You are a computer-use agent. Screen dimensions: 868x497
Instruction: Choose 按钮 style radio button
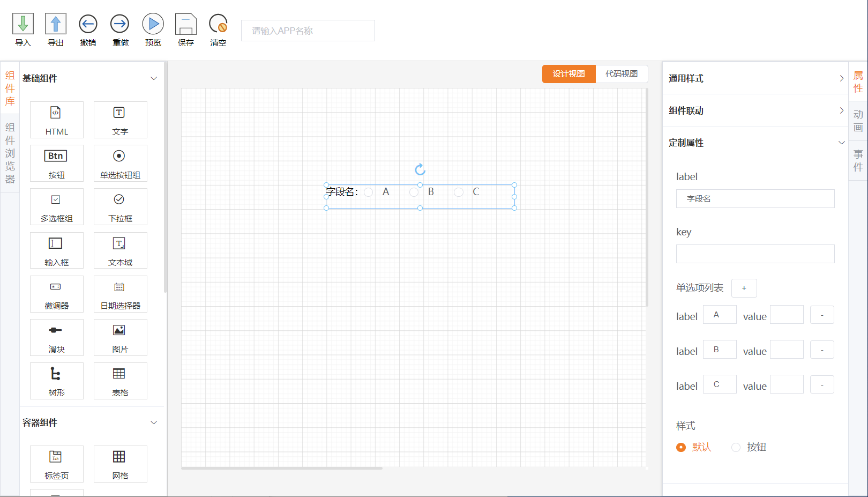click(x=736, y=447)
